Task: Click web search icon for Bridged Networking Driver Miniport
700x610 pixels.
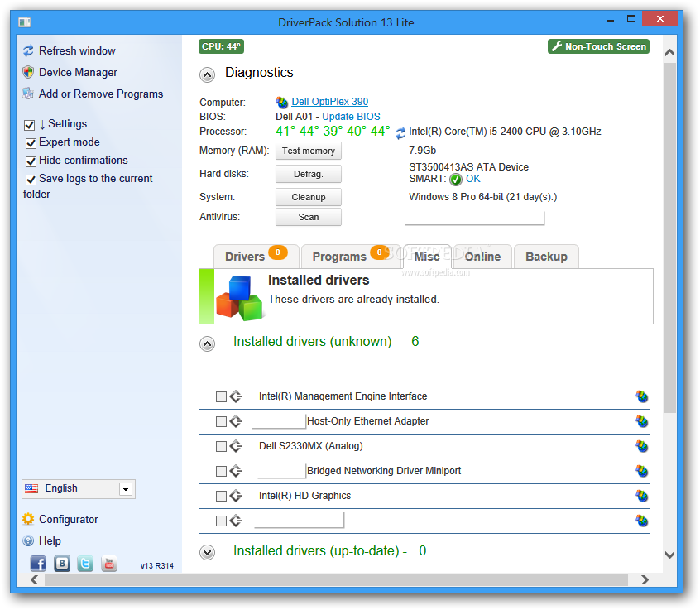Action: pyautogui.click(x=641, y=471)
